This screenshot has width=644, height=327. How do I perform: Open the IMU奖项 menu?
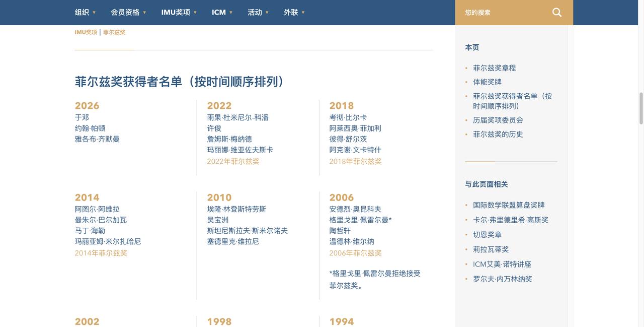tap(176, 13)
